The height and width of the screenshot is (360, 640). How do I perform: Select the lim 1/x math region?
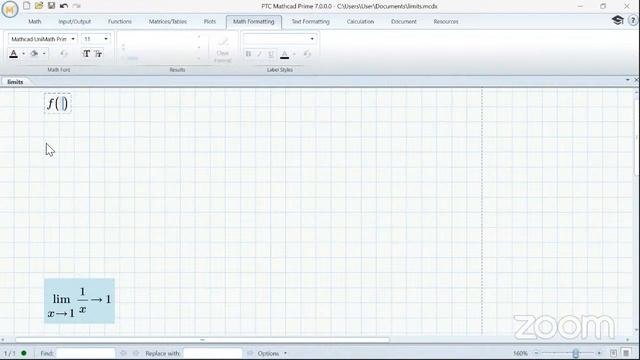80,301
